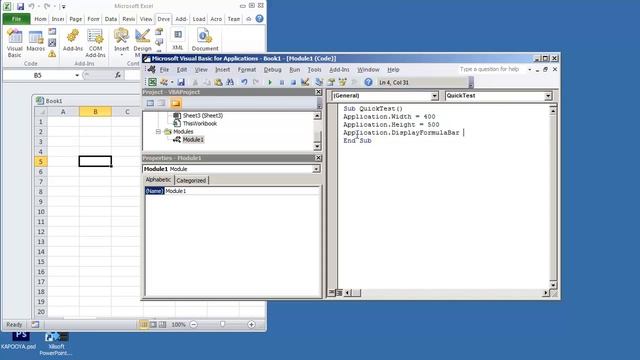The width and height of the screenshot is (640, 360).
Task: Switch to the Categorized properties tab
Action: (191, 180)
